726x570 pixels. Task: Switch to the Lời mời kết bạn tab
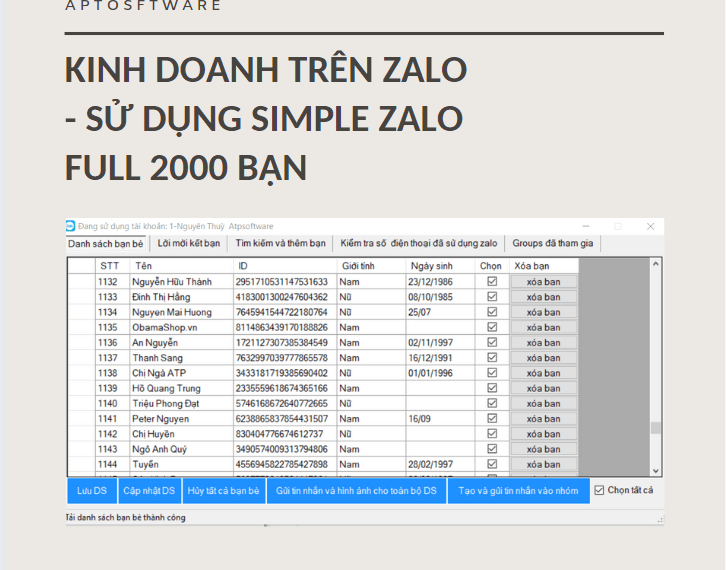[188, 243]
